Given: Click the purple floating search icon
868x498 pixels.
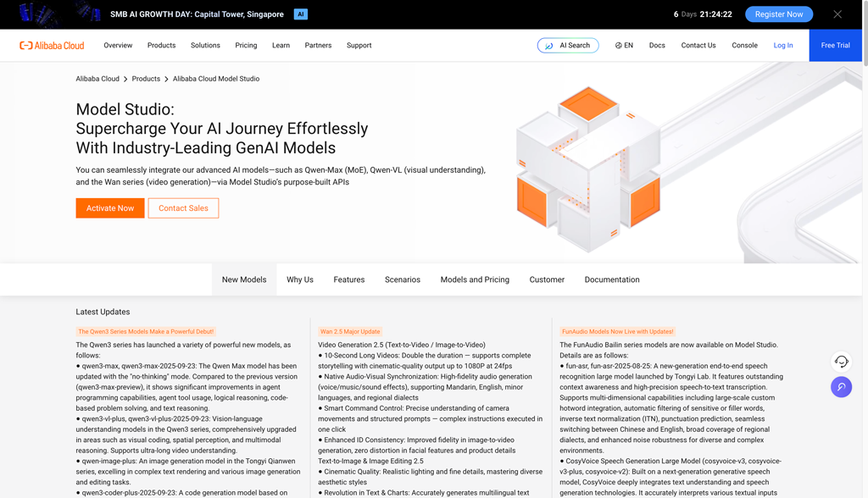Looking at the screenshot, I should (x=841, y=387).
